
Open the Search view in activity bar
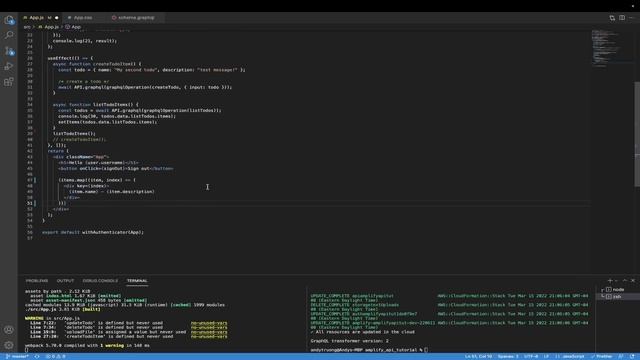9,35
